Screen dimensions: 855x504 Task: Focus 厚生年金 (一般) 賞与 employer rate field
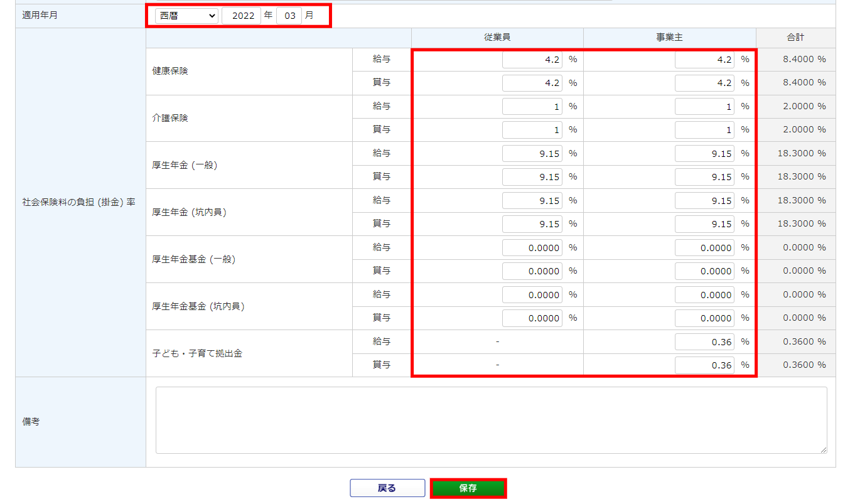[704, 177]
